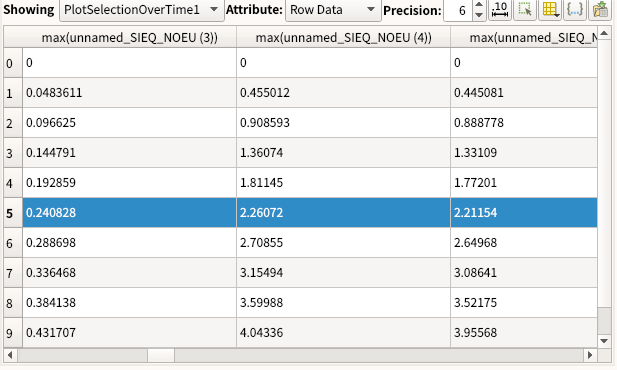Open the Attribute Row Data dropdown
617x370 pixels.
(x=333, y=10)
